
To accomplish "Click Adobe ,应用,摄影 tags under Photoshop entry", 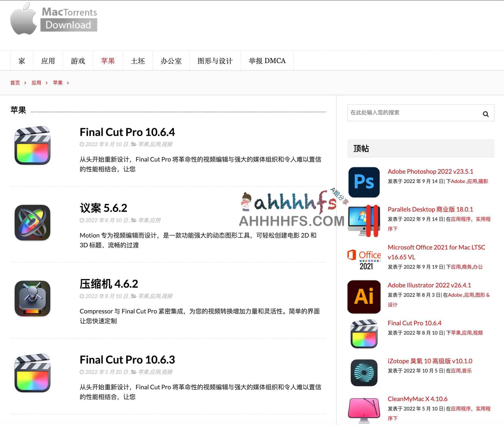I will pos(469,181).
